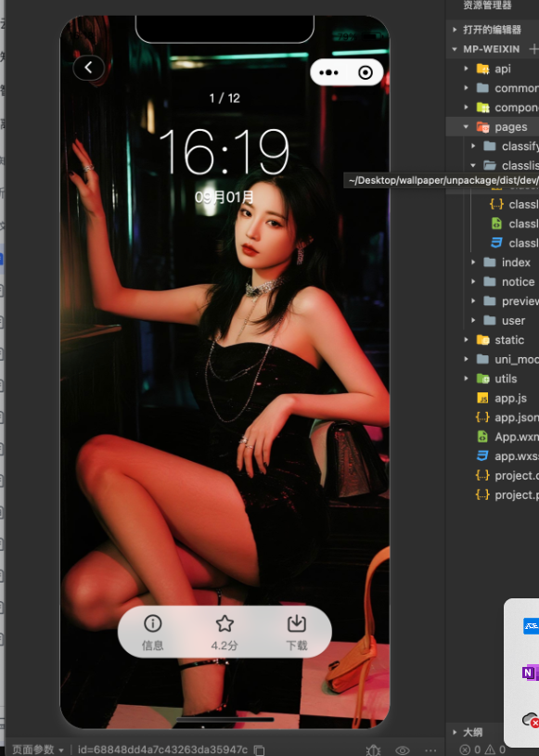Image resolution: width=539 pixels, height=756 pixels.
Task: Tap the capsule close circle button
Action: coord(366,72)
